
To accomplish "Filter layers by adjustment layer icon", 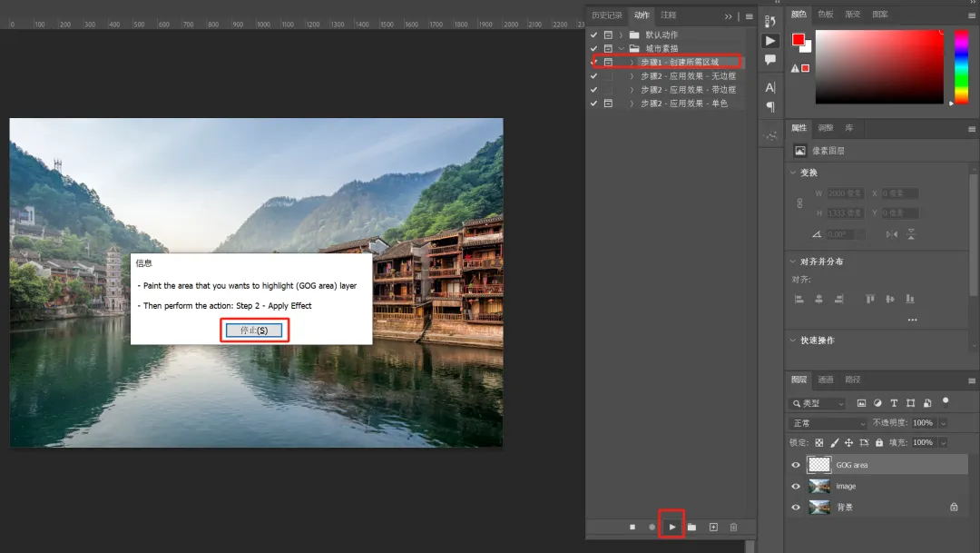I will click(877, 403).
